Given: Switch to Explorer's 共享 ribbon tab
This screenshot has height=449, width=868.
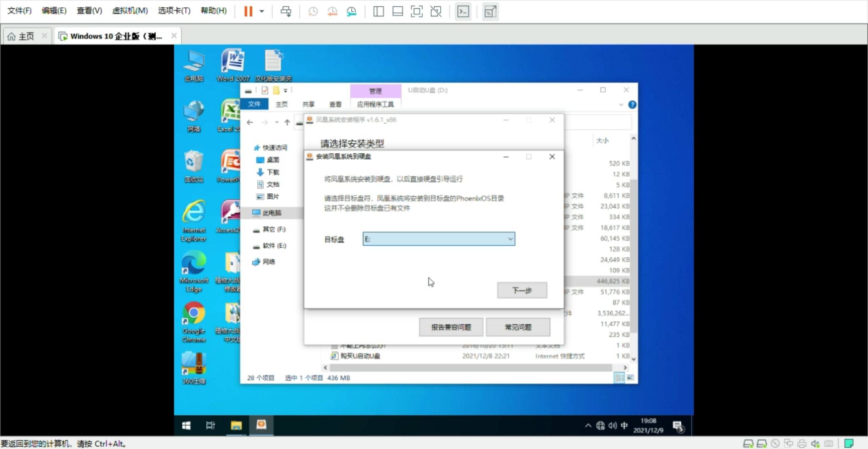Looking at the screenshot, I should (308, 104).
